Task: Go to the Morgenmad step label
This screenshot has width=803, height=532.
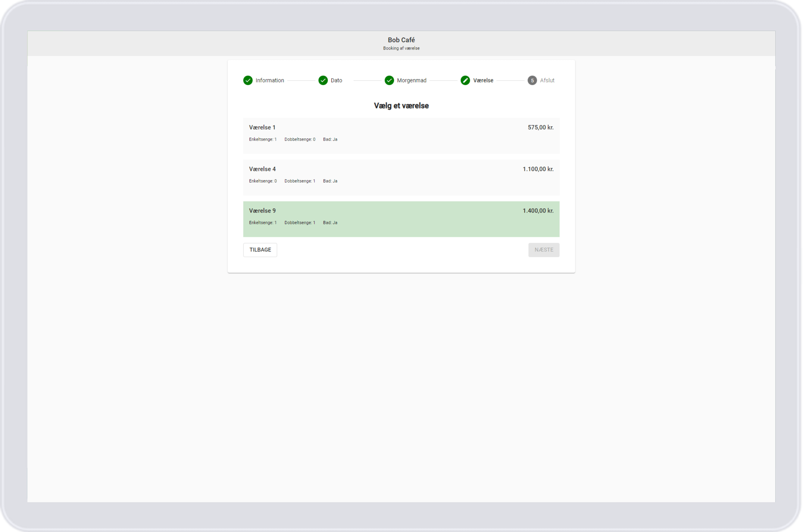Action: coord(412,80)
